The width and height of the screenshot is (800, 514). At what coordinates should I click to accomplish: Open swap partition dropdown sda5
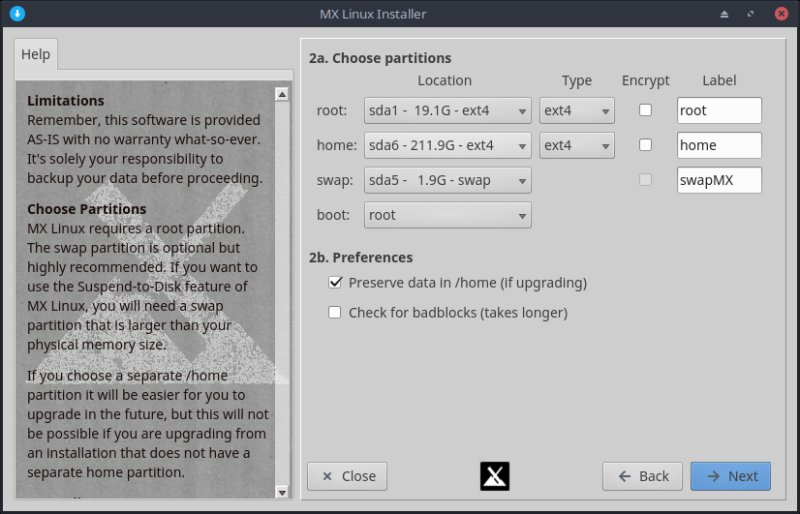pyautogui.click(x=447, y=181)
